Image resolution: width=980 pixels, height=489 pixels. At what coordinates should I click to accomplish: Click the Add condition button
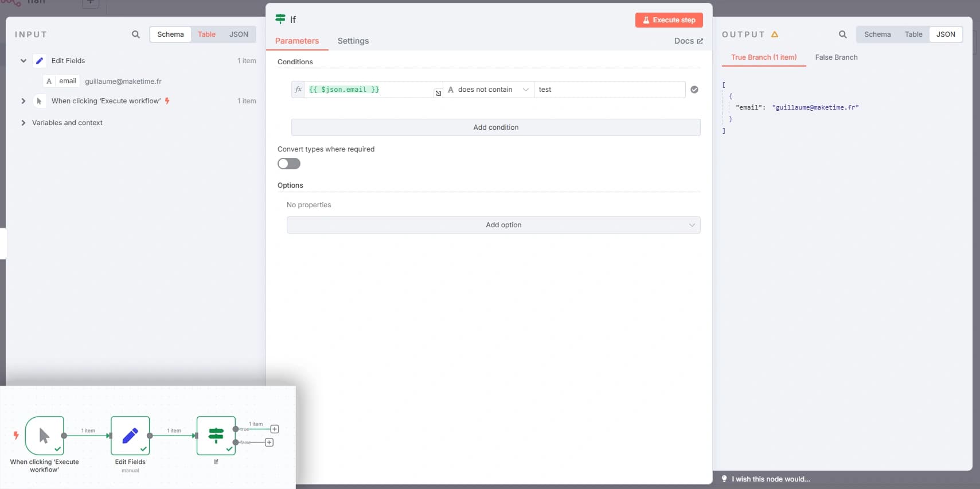point(495,127)
